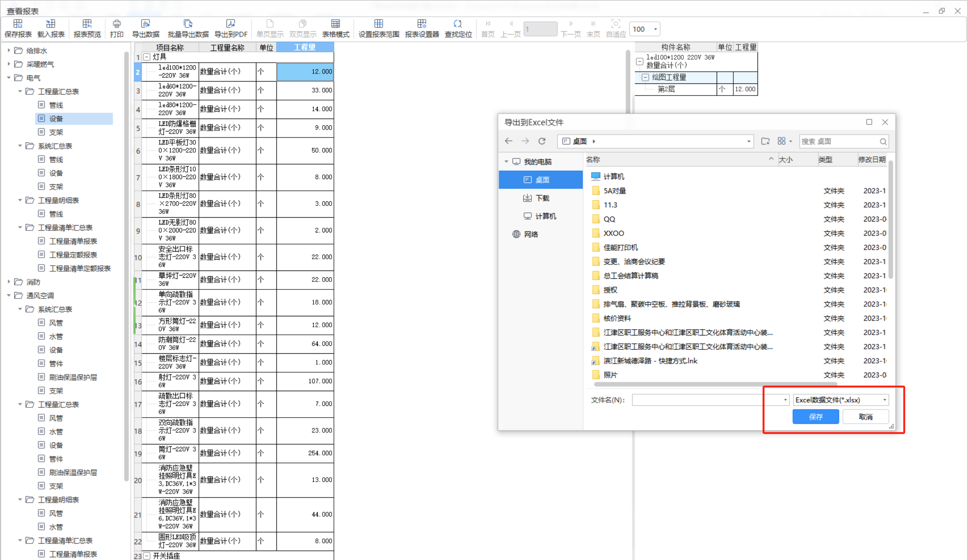The image size is (967, 560).
Task: Expand the 消防 tree folder
Action: point(8,282)
